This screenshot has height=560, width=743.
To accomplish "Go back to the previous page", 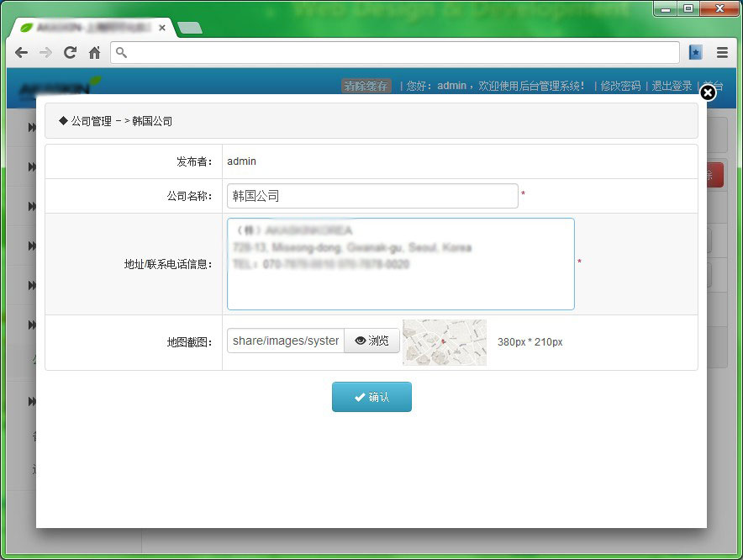I will pos(21,52).
